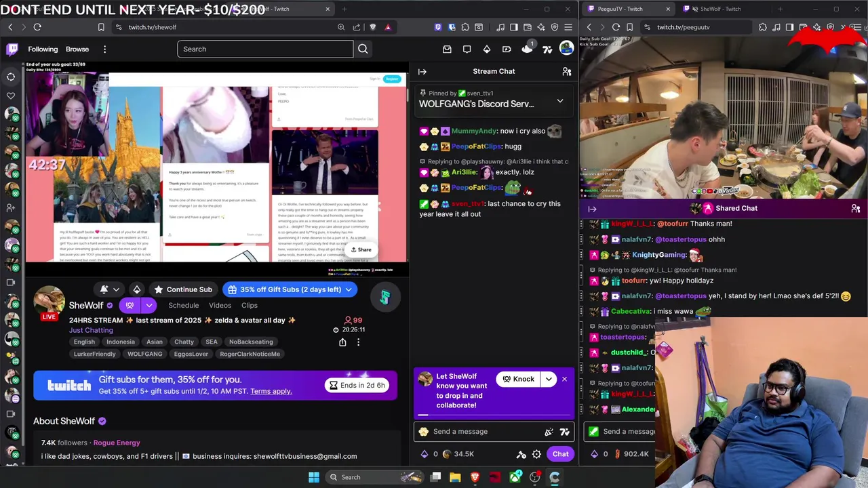Click the Knock button
The width and height of the screenshot is (868, 488).
[518, 379]
